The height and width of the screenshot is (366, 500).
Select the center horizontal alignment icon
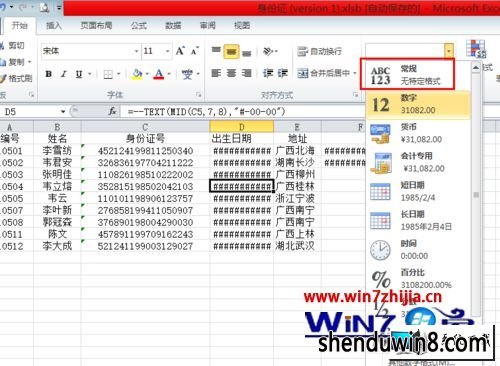pyautogui.click(x=231, y=73)
